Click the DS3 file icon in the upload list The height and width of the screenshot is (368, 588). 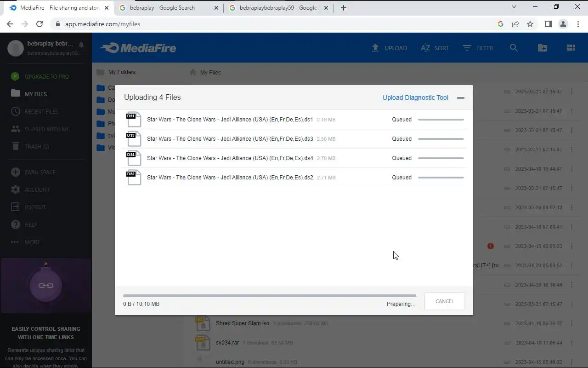[x=133, y=139]
